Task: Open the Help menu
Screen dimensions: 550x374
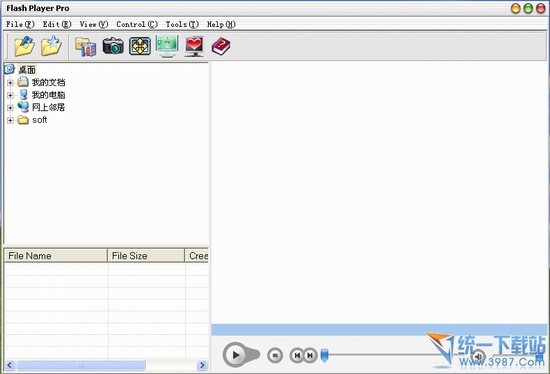Action: coord(221,24)
